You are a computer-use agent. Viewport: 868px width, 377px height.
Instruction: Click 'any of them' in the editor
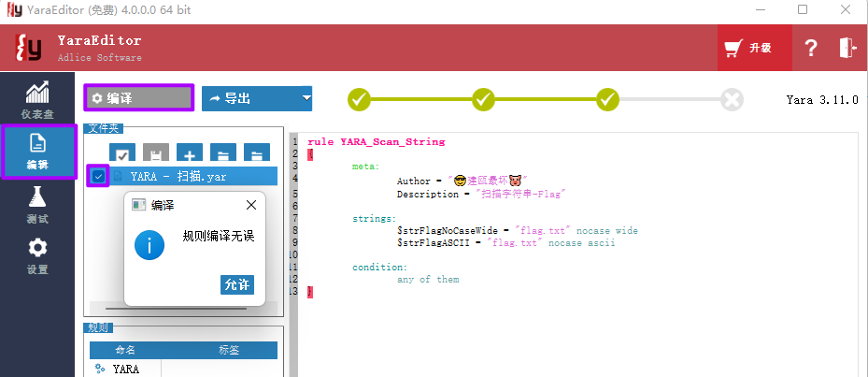pos(428,280)
